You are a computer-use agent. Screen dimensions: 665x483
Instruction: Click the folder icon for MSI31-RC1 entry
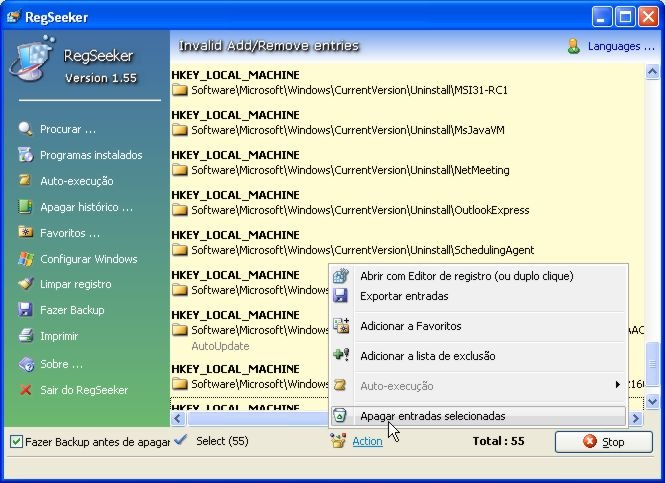(x=180, y=90)
